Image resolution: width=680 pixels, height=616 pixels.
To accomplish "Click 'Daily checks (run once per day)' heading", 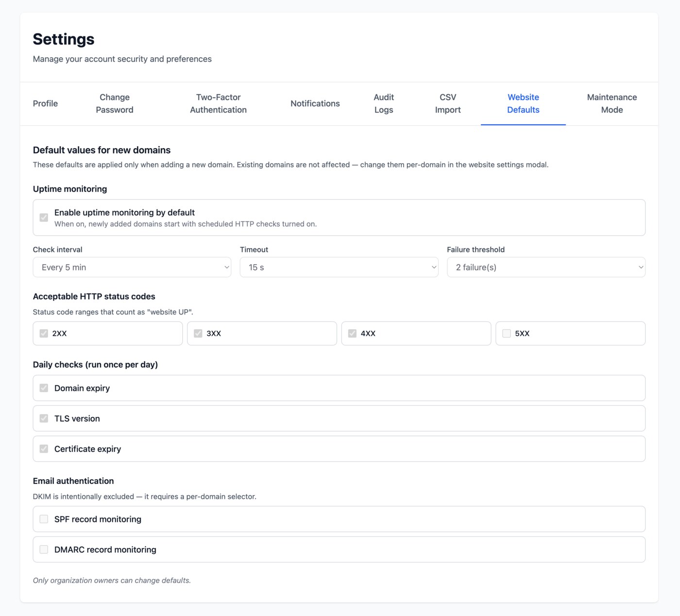I will click(95, 365).
